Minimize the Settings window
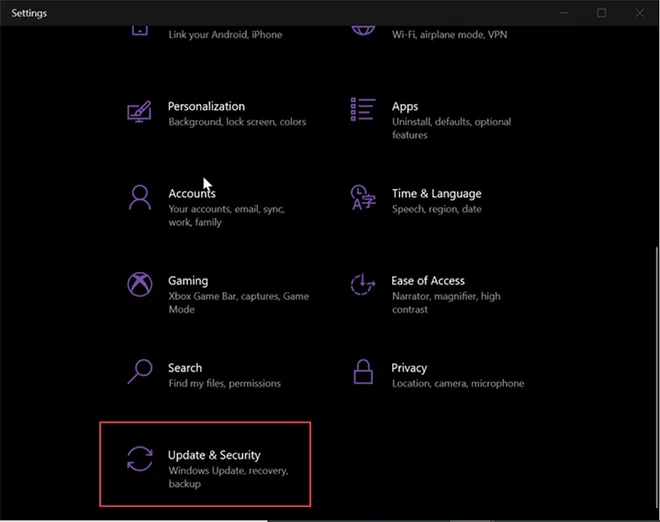This screenshot has height=522, width=660. (565, 13)
